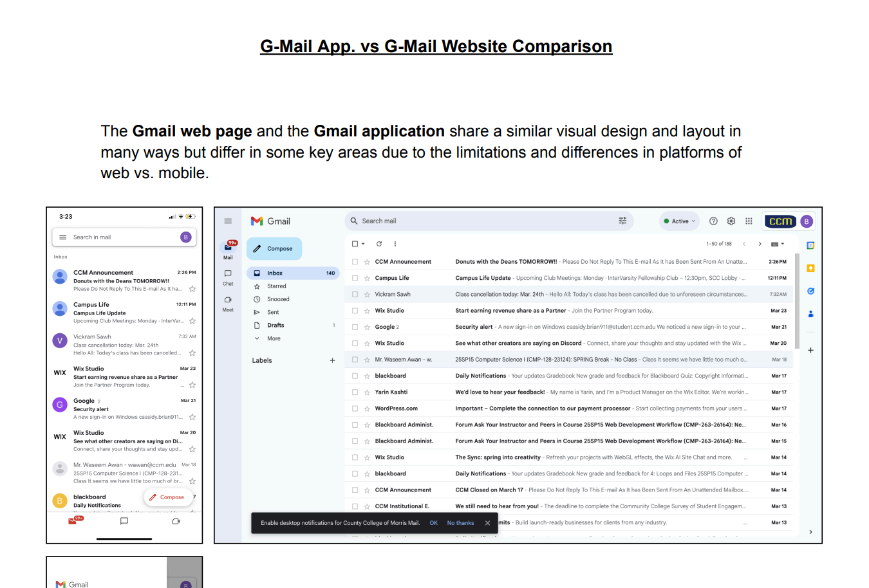Click the website's vertical inbox scrollbar
Screen dimensions: 869x588
click(798, 301)
